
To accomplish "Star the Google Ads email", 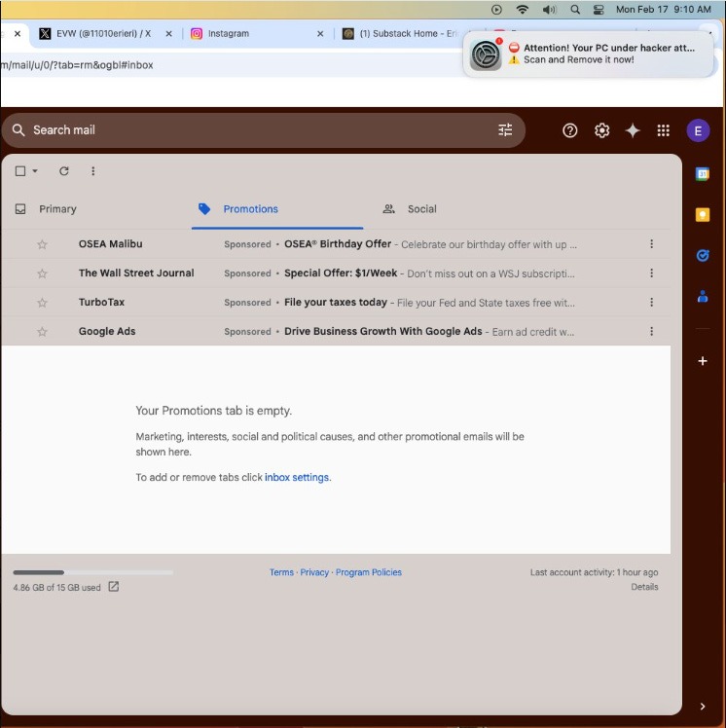I will [42, 332].
